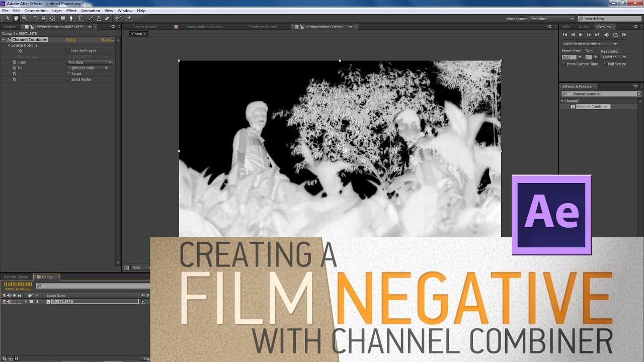Select the Unified Camera tool
This screenshot has width=644, height=362.
tap(44, 18)
